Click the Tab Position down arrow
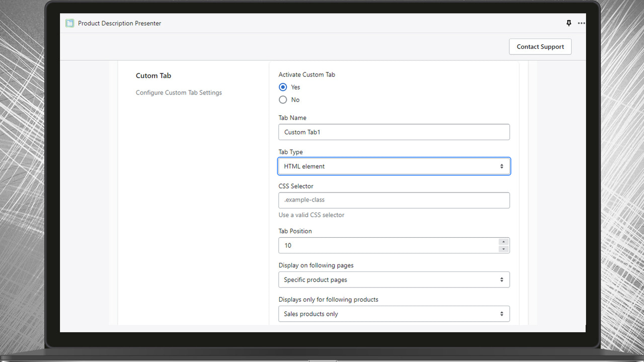The height and width of the screenshot is (362, 644). click(504, 248)
